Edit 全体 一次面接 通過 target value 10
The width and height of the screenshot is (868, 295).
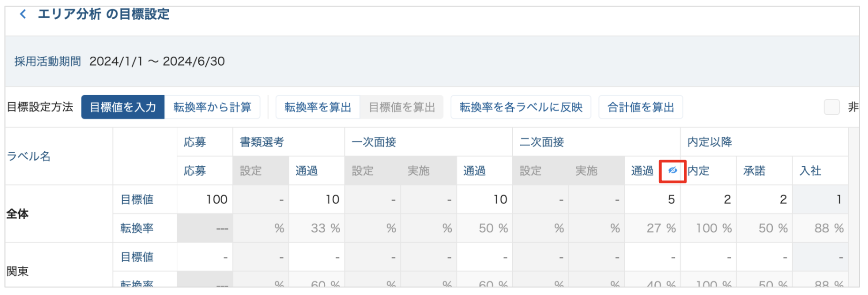point(484,199)
